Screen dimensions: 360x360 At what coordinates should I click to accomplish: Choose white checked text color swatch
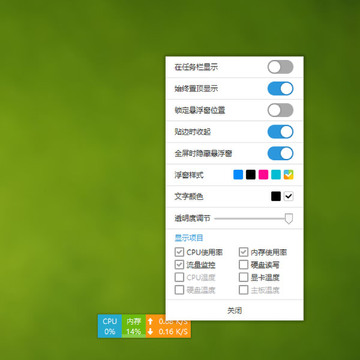click(289, 197)
